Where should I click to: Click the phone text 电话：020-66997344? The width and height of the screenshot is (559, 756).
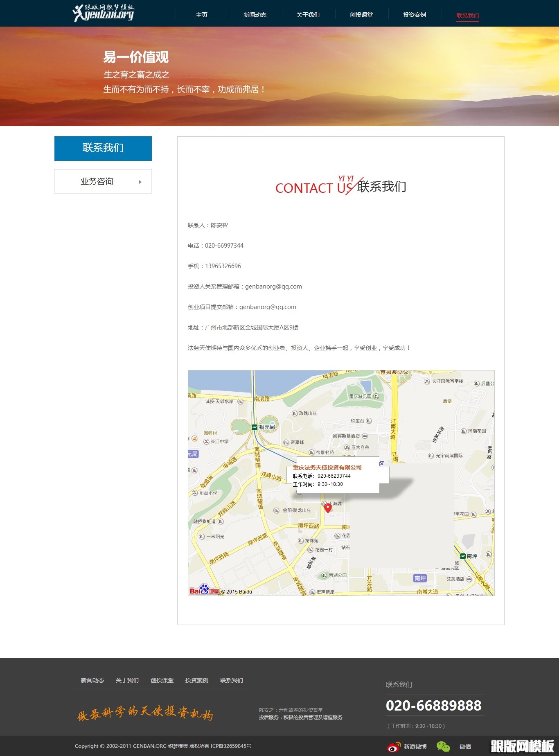216,246
